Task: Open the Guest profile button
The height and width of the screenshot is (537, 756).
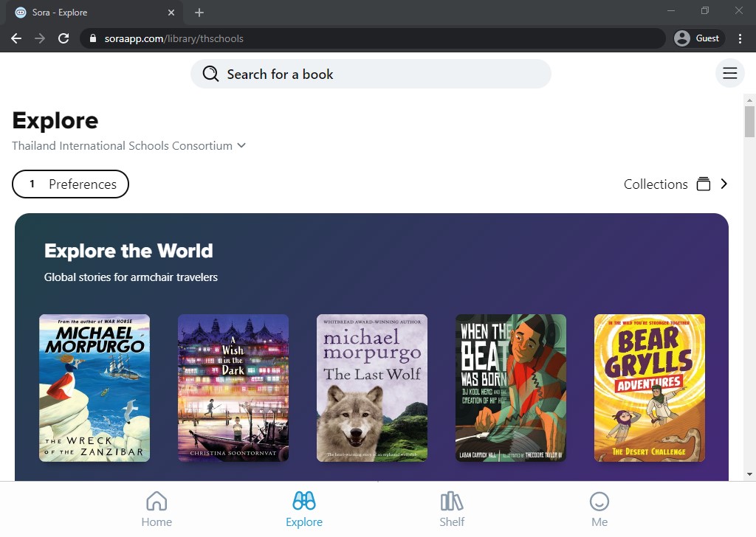Action: (x=698, y=38)
